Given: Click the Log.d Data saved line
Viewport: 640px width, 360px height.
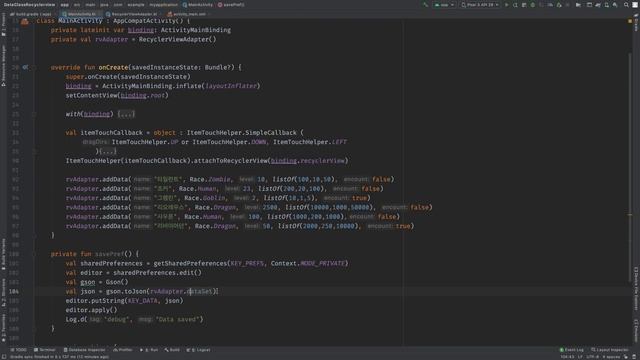Looking at the screenshot, I should [134, 319].
